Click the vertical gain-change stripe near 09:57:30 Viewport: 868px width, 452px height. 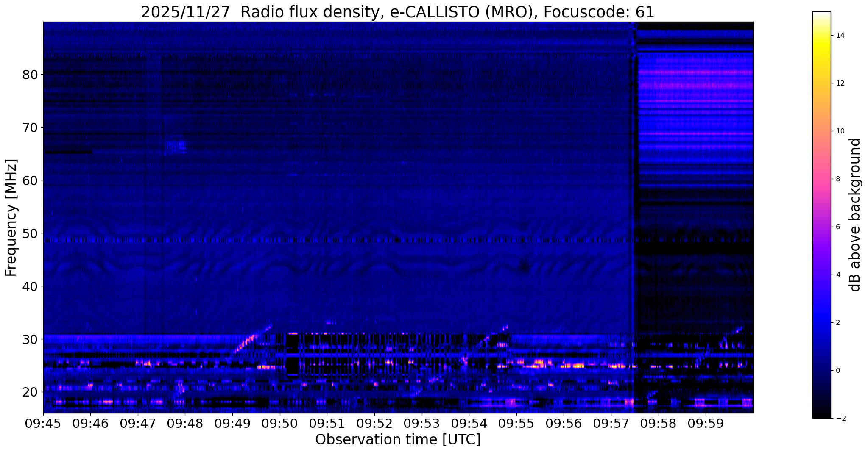click(634, 217)
